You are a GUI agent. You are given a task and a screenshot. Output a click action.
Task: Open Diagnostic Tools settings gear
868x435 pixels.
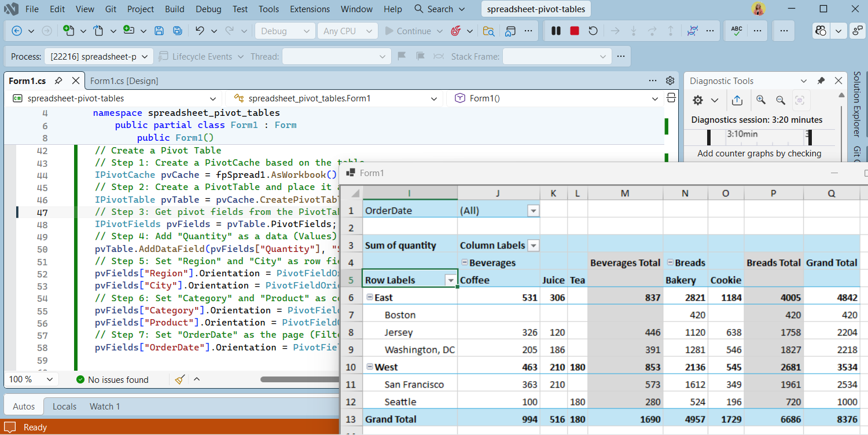(697, 100)
